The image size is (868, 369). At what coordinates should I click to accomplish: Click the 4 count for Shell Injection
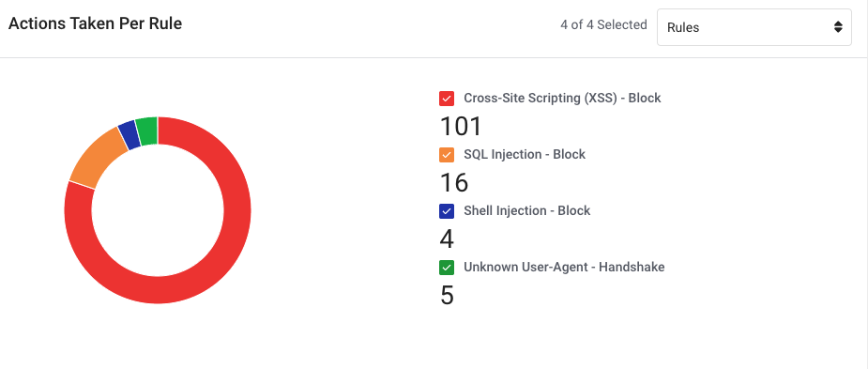click(x=447, y=239)
